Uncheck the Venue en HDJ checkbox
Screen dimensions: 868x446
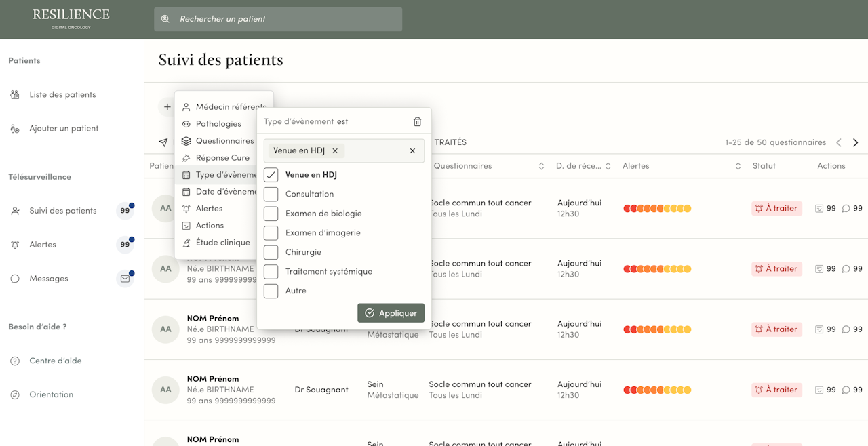[x=271, y=175]
